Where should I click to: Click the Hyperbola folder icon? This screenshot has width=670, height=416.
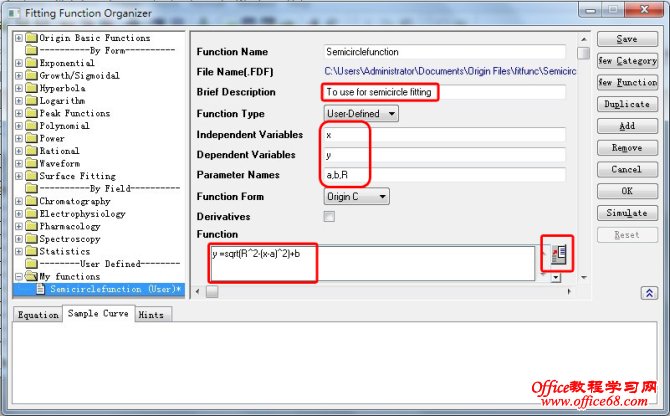31,88
